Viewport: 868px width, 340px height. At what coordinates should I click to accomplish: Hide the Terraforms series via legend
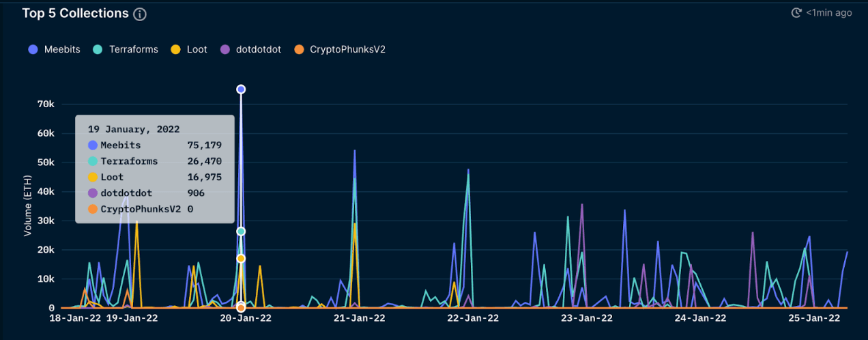coord(126,49)
